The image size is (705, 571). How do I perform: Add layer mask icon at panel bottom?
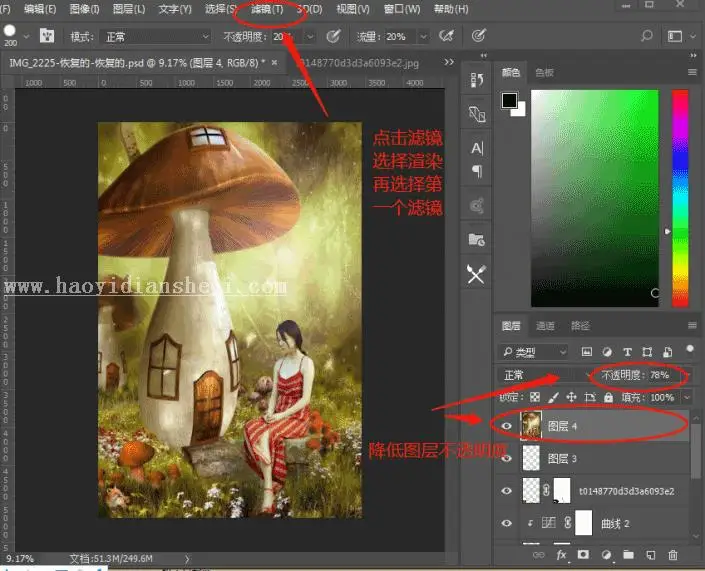583,555
